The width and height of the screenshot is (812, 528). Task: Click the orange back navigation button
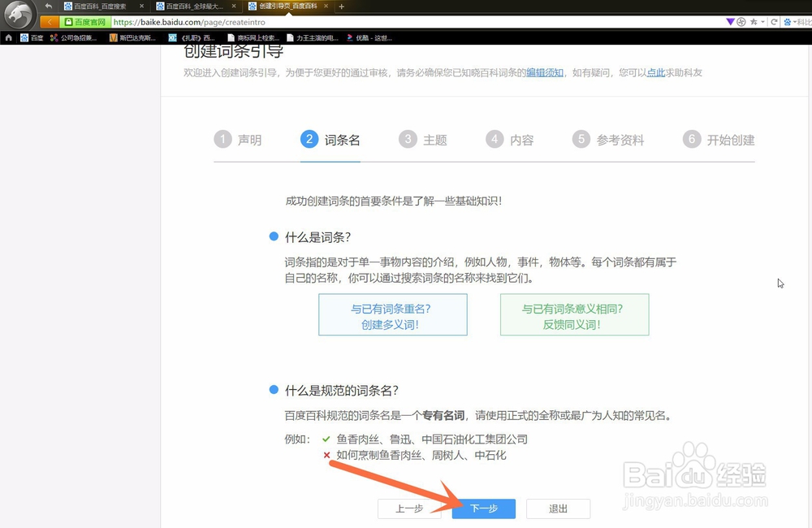pyautogui.click(x=50, y=22)
